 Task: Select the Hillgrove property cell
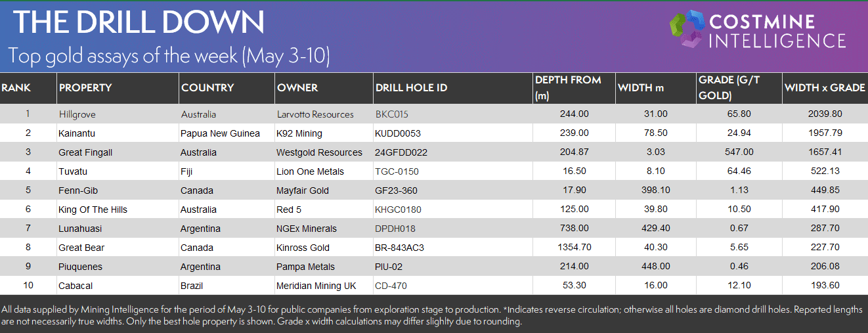[77, 114]
